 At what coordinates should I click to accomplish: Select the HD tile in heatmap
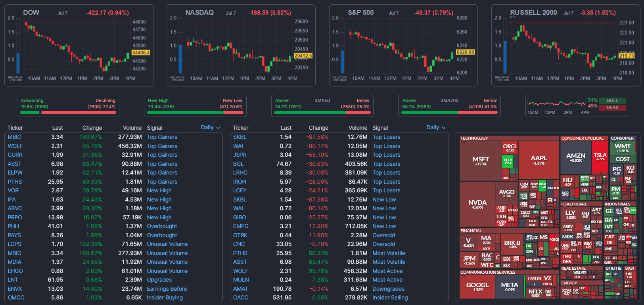pos(568,181)
